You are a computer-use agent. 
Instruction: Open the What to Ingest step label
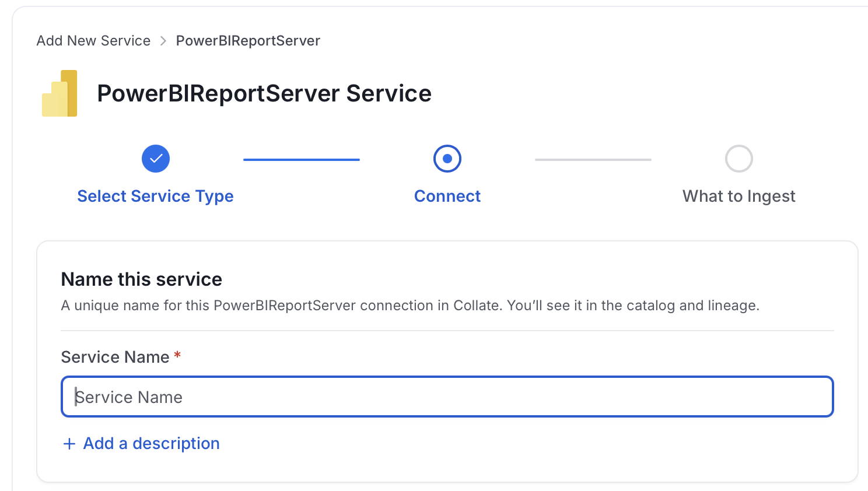[x=739, y=197]
